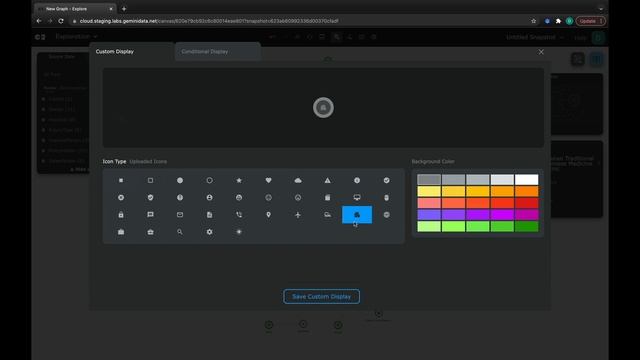
Task: Choose the deep red swatch ending the red row
Action: (527, 203)
